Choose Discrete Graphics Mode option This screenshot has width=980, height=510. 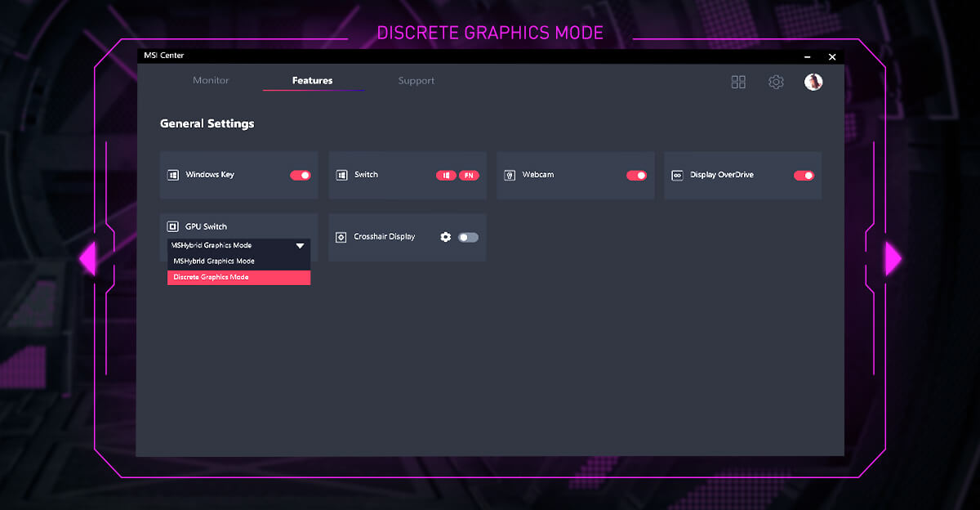click(x=239, y=277)
